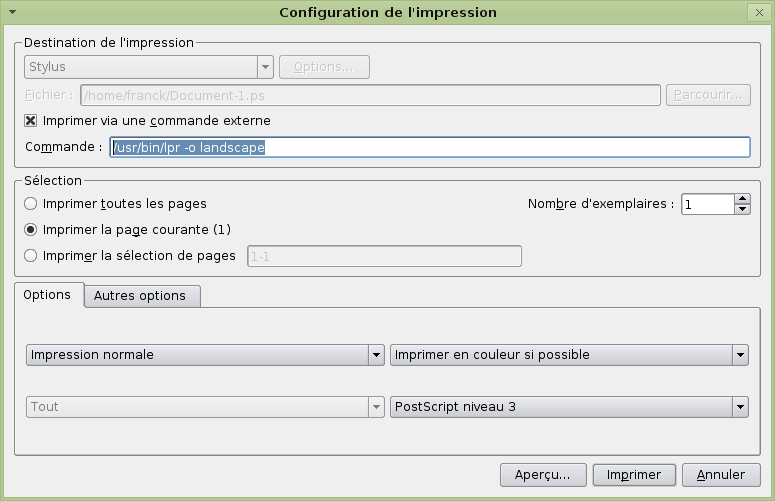Select 'Imprimer toutes les pages' radio button
The image size is (775, 501).
coord(32,204)
